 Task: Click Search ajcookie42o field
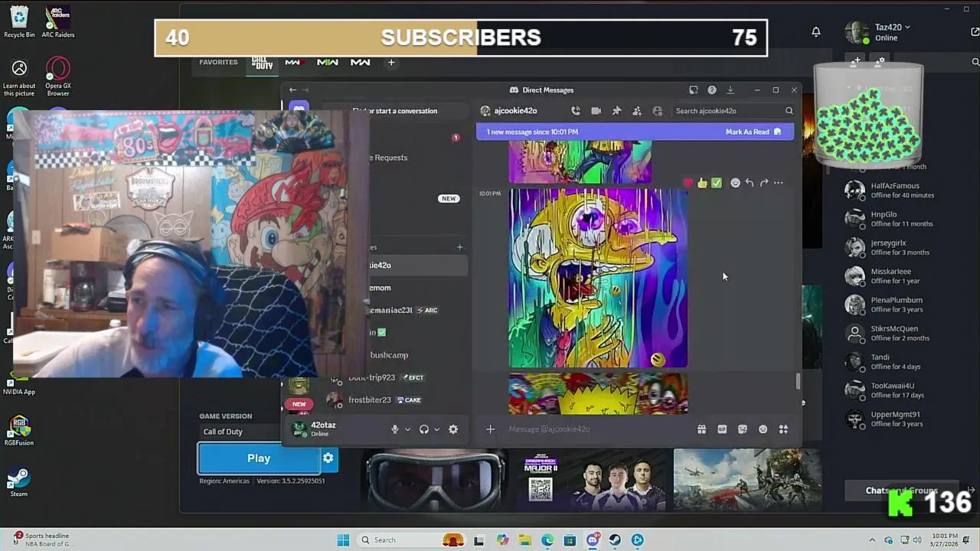(727, 111)
